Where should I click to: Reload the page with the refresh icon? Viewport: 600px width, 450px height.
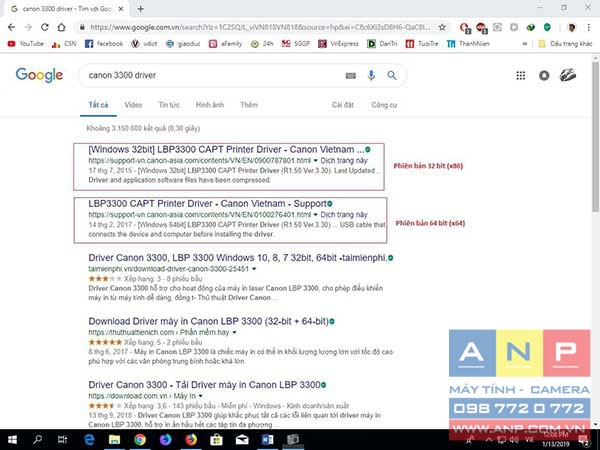coord(45,27)
